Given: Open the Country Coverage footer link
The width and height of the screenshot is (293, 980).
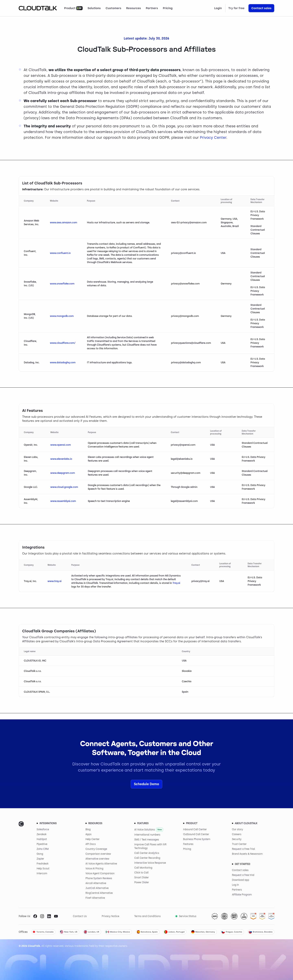Looking at the screenshot, I should pos(96,849).
